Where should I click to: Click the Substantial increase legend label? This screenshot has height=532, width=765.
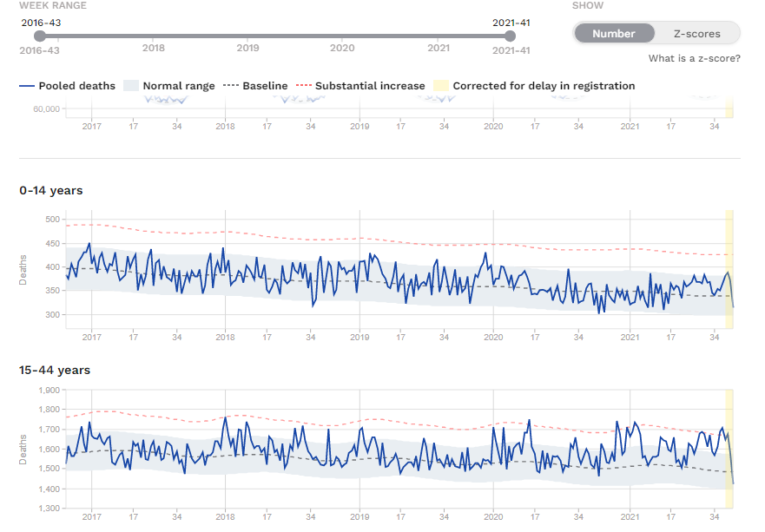(370, 86)
